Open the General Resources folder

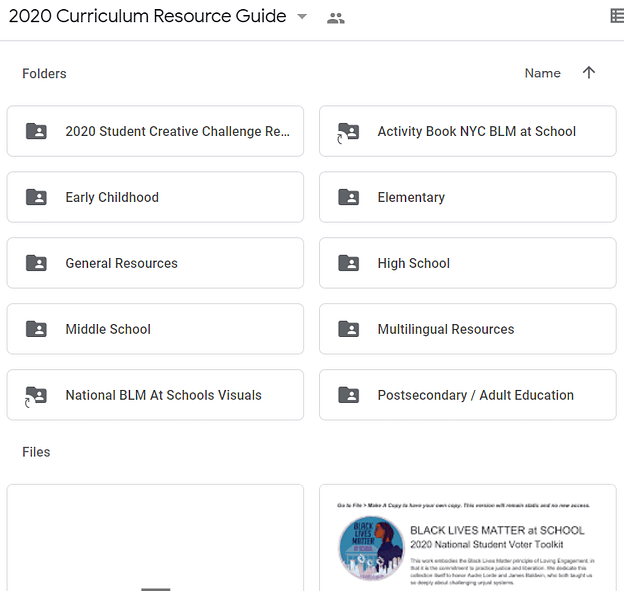[155, 263]
